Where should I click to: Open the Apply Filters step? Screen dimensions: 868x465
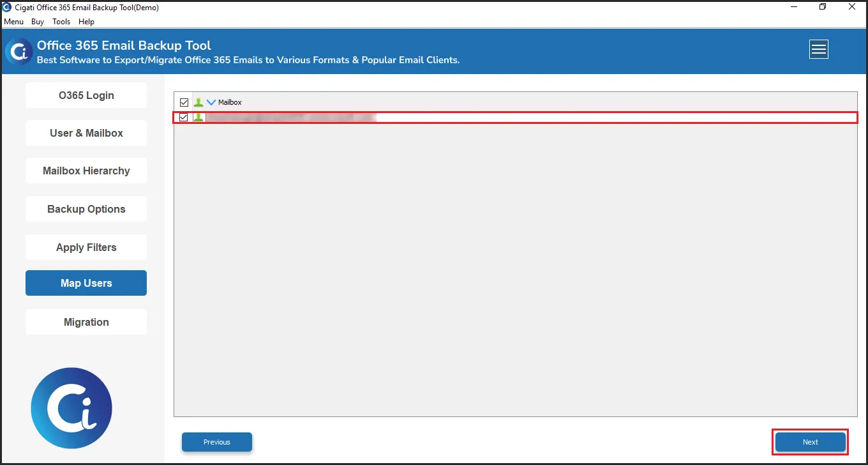point(86,247)
